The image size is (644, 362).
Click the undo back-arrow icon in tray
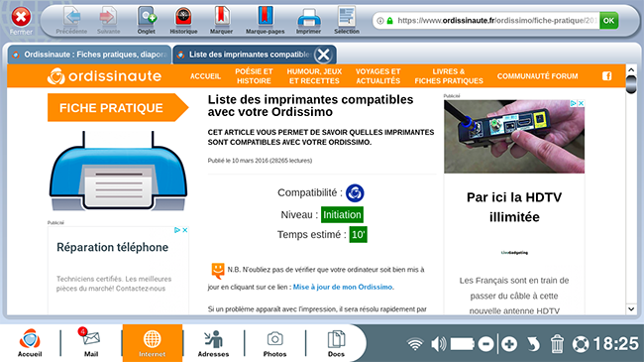pos(533,344)
